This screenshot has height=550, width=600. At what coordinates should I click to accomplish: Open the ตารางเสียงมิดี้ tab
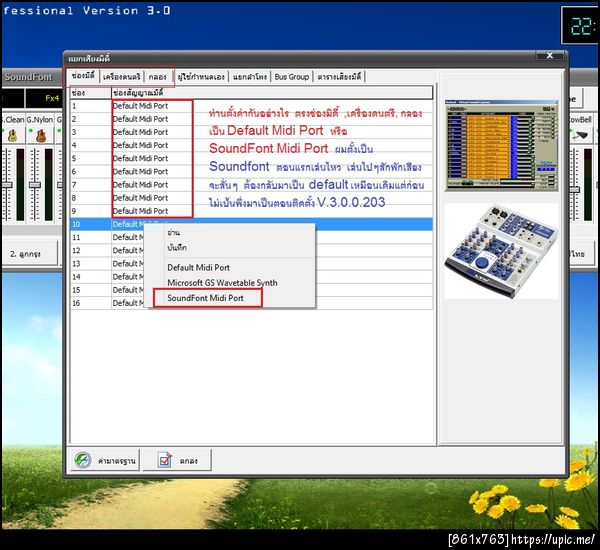click(339, 77)
